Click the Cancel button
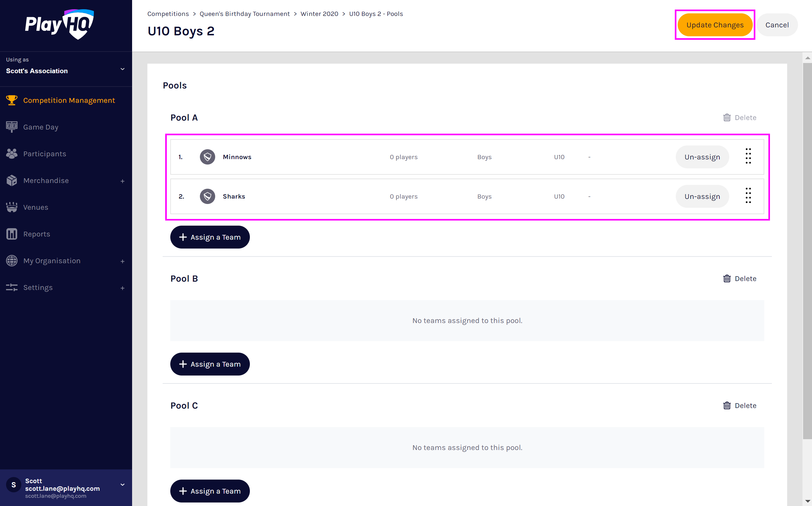 777,25
